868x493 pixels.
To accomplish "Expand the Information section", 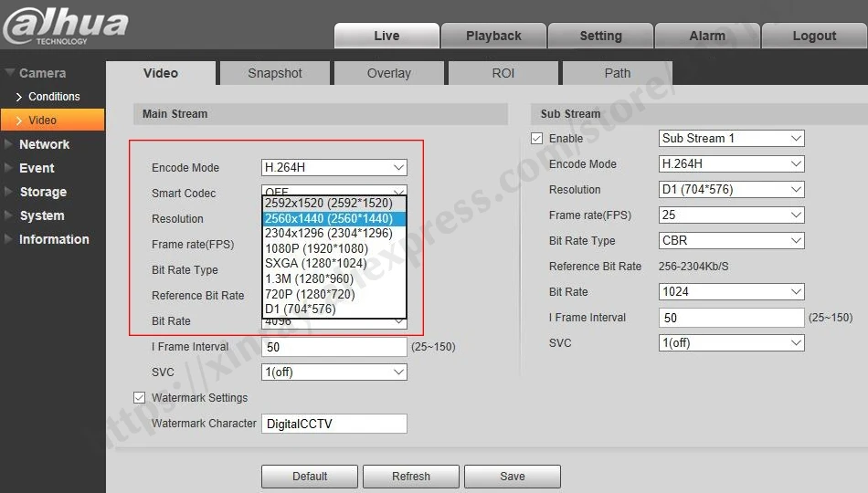I will click(47, 239).
